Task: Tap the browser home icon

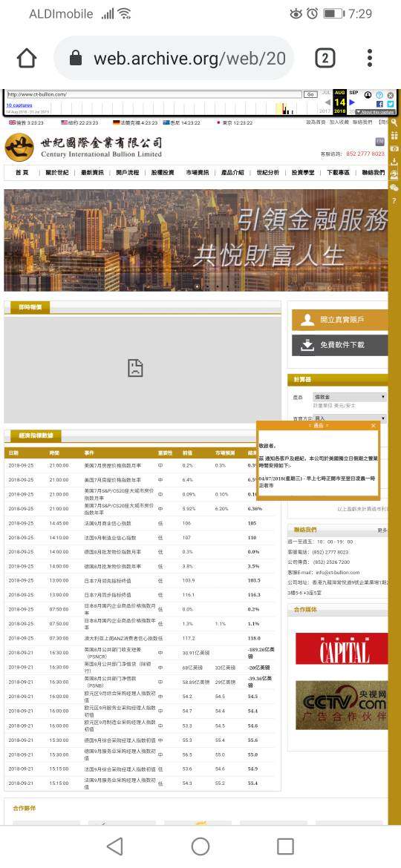Action: pos(27,58)
